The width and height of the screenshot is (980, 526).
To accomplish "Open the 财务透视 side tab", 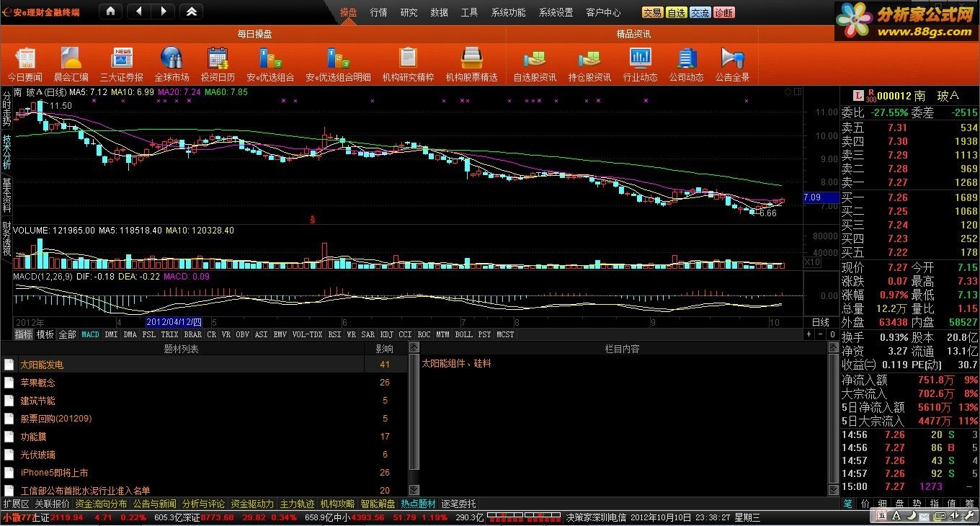I will tap(6, 239).
